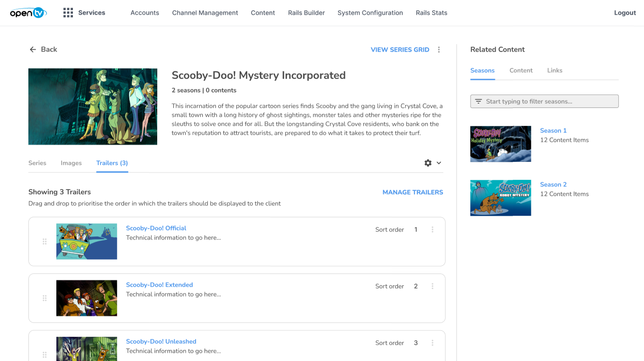Viewport: 644px width, 361px height.
Task: Go back using the arrow icon
Action: point(33,49)
